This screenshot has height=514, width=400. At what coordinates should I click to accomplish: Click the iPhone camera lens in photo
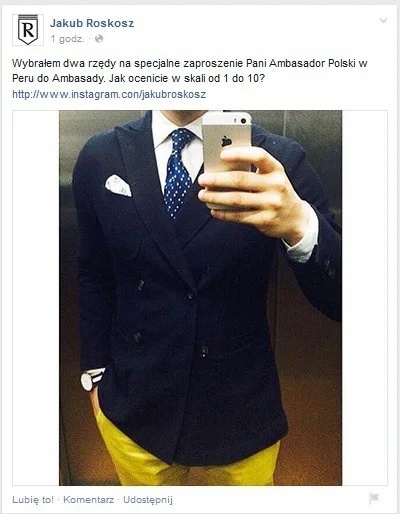pos(244,120)
